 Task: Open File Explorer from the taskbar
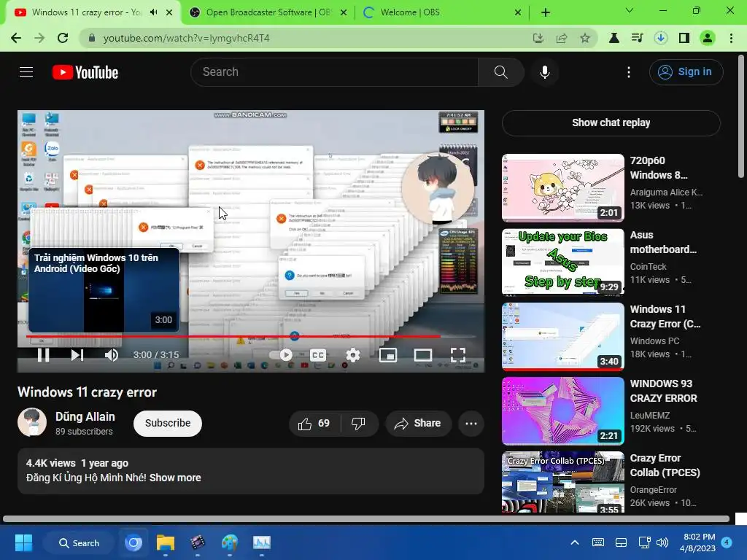point(166,542)
